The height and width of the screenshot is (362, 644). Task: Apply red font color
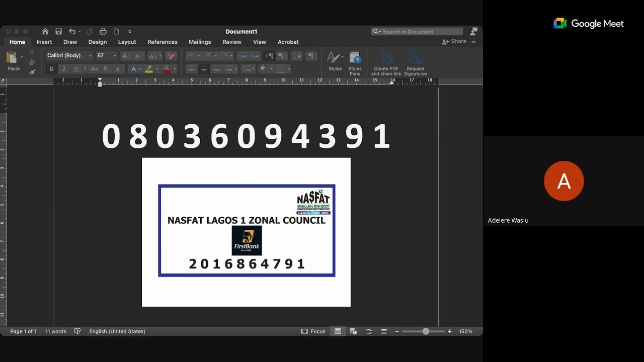point(167,69)
